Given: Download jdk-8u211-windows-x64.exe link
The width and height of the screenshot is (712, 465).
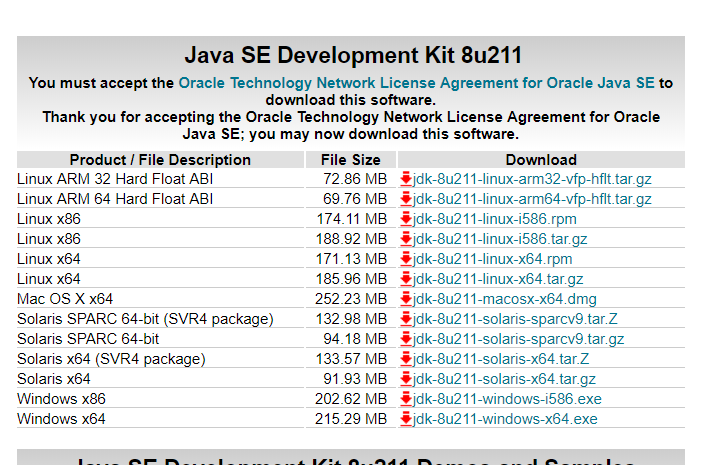Looking at the screenshot, I should (x=505, y=419).
